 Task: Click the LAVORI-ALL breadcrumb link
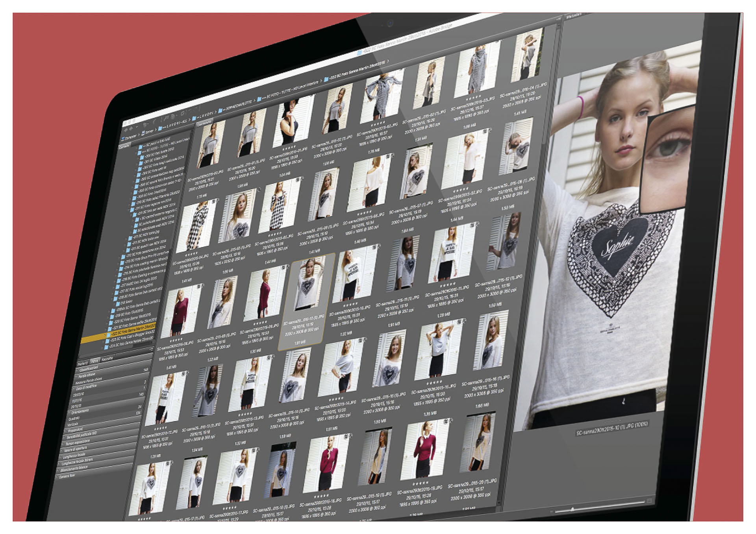pos(174,125)
